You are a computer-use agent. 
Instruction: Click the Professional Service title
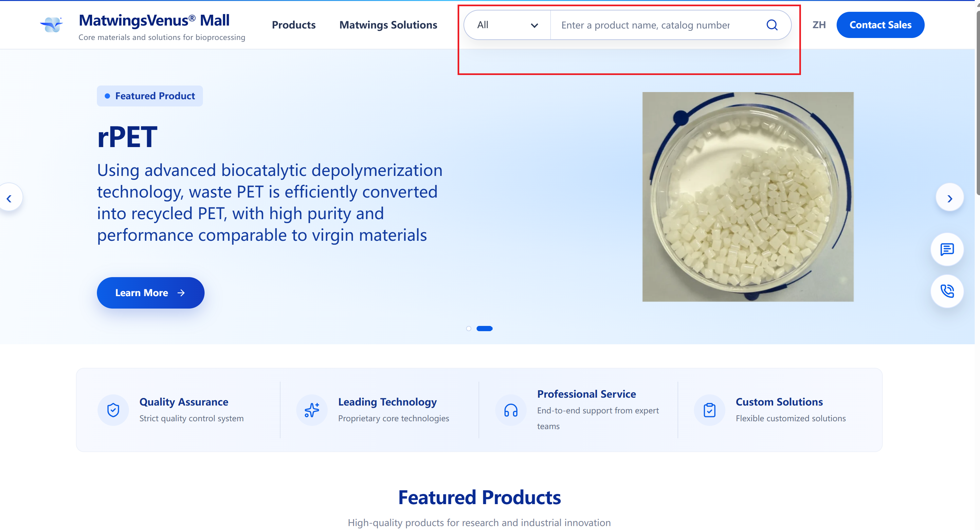point(586,394)
